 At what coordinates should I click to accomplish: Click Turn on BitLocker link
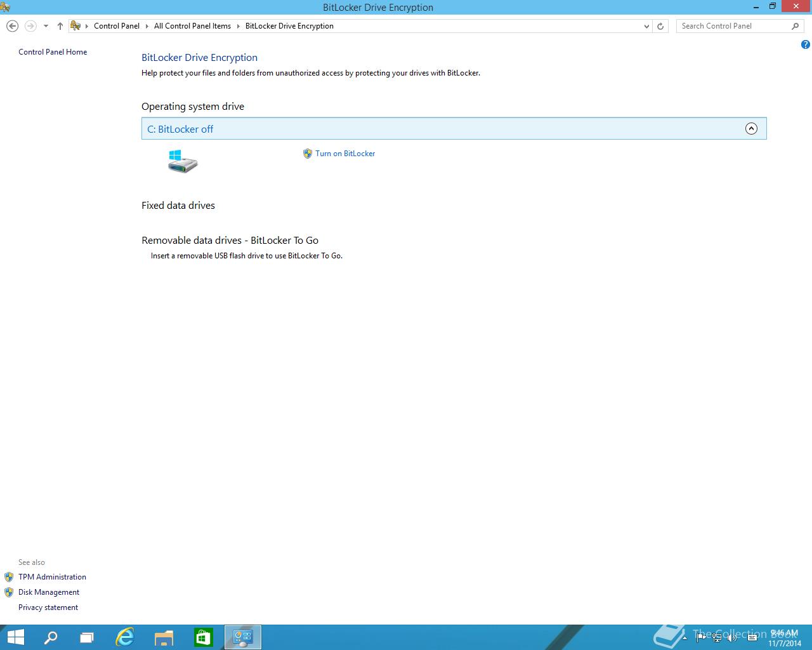point(345,154)
